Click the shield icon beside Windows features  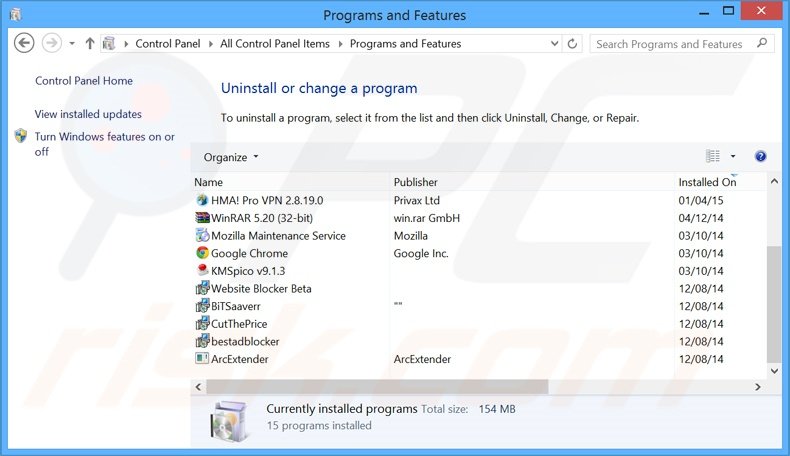coord(21,136)
